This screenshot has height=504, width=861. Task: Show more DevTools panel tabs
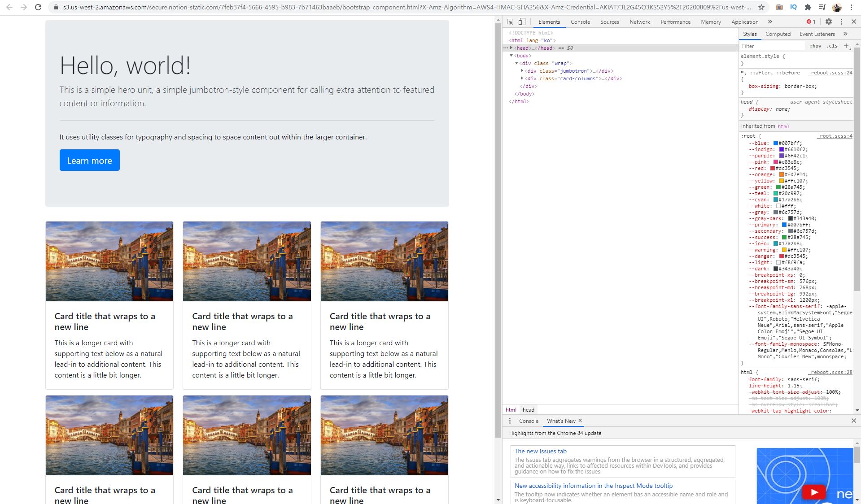(770, 22)
